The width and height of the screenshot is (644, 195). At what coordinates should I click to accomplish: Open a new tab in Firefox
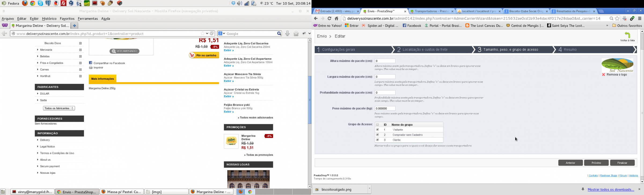75,26
